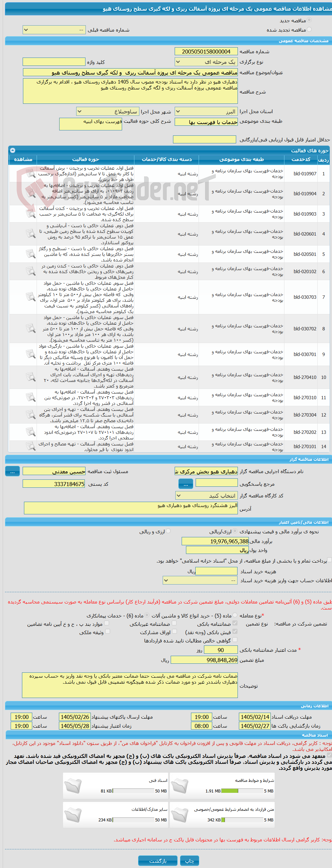Click the طبقه بندی موضوعی column header
The image size is (332, 868).
242,159
